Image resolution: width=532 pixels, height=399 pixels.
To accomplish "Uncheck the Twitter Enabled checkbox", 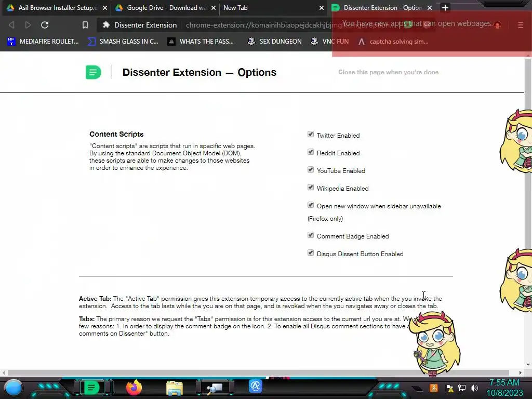I will [x=311, y=135].
